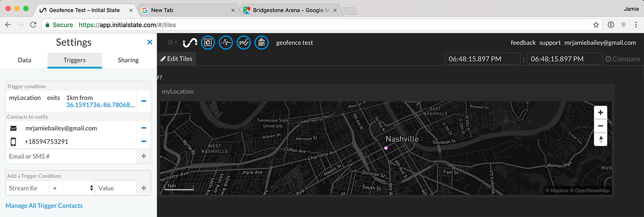
Task: Open the bar chart source view icon
Action: tap(262, 43)
